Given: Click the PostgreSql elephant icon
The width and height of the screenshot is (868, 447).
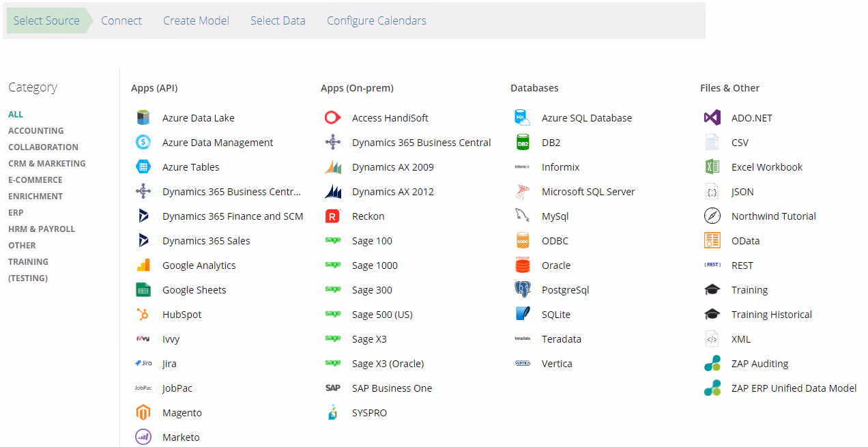Looking at the screenshot, I should (x=523, y=290).
